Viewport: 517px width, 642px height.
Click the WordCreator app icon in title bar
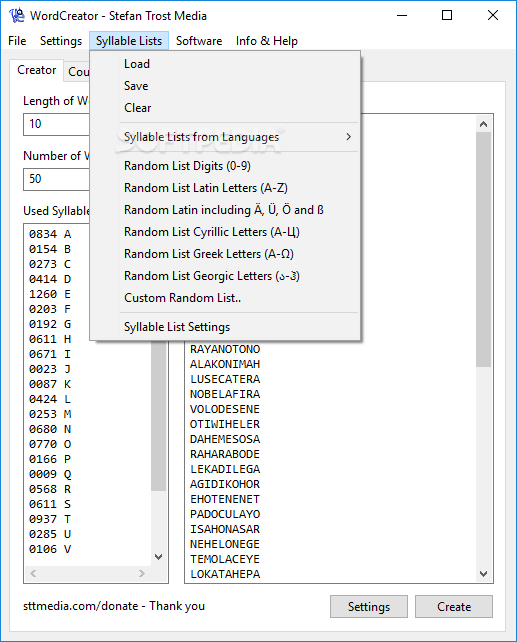[17, 16]
